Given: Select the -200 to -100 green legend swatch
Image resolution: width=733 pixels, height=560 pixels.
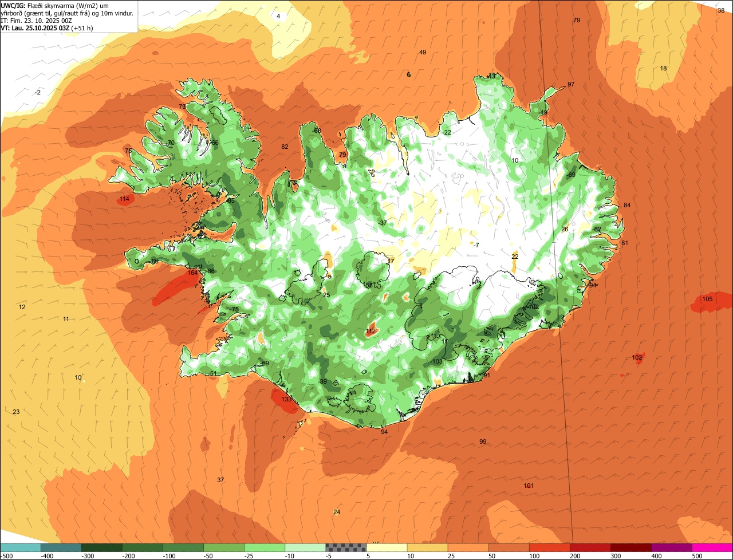Looking at the screenshot, I should pos(142,547).
